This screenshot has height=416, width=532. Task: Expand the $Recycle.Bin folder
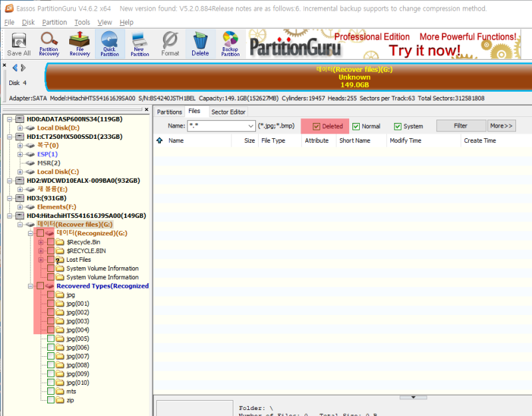(x=41, y=242)
